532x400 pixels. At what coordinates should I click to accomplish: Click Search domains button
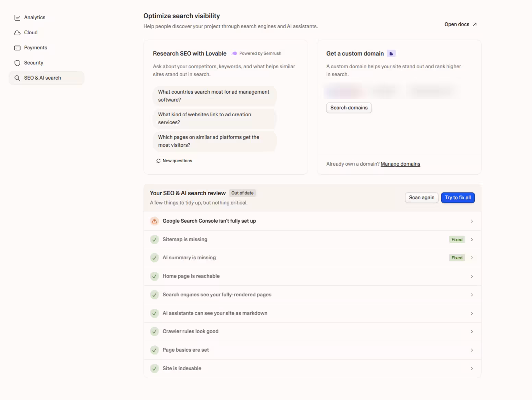[349, 108]
